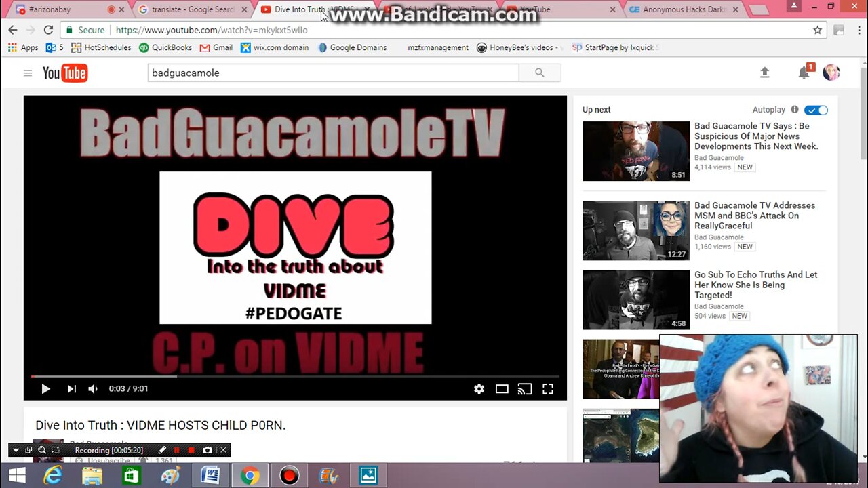This screenshot has height=488, width=868.
Task: Open the HotSchedules bookmark
Action: point(101,47)
